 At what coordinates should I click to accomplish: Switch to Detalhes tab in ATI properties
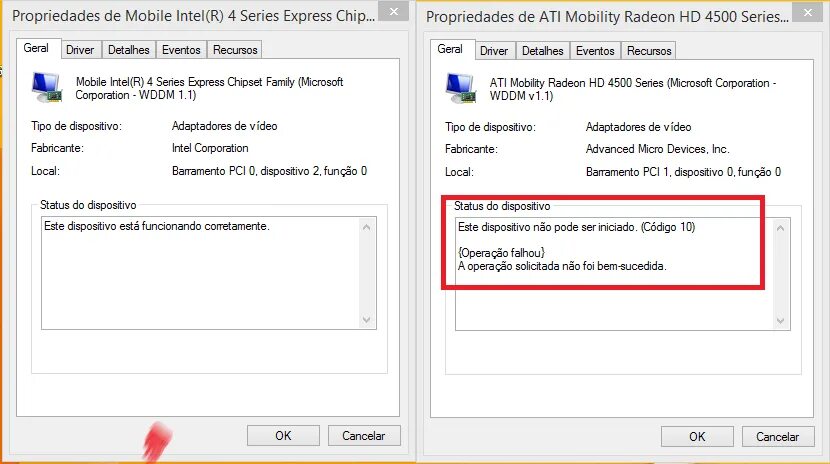(543, 51)
